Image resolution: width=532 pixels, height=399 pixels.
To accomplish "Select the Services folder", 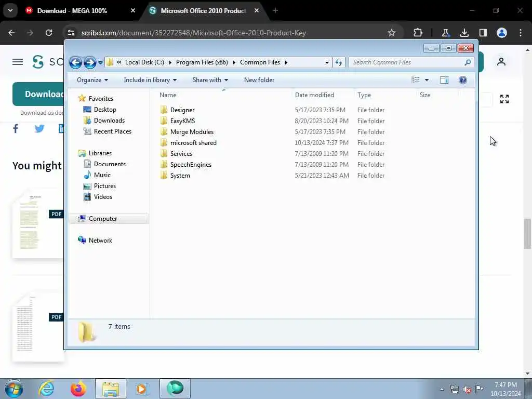I will coord(181,154).
